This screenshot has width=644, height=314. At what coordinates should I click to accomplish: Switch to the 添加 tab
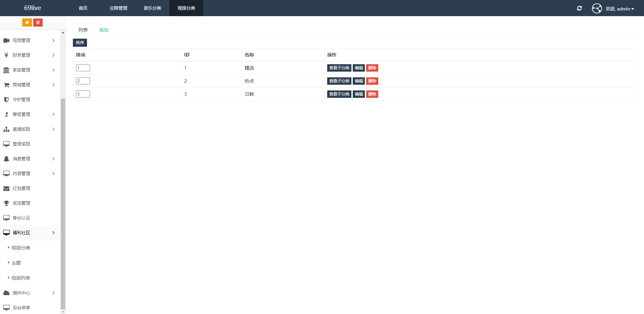(x=104, y=30)
